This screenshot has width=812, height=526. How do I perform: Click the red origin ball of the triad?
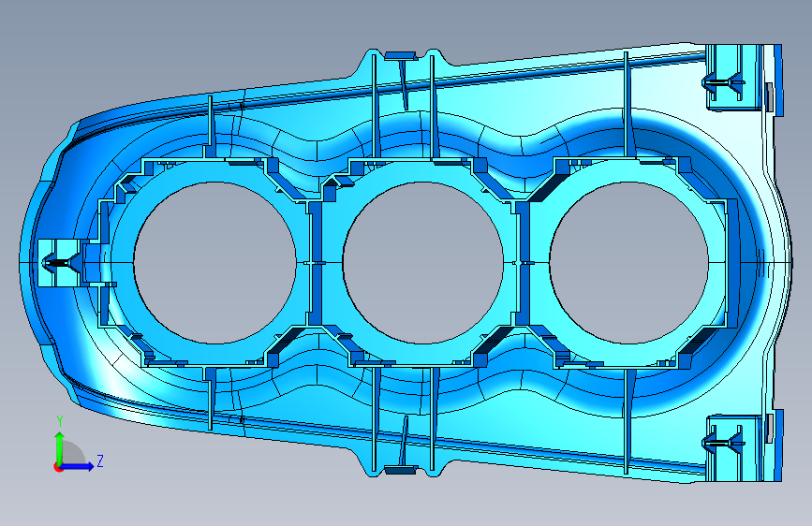58,467
